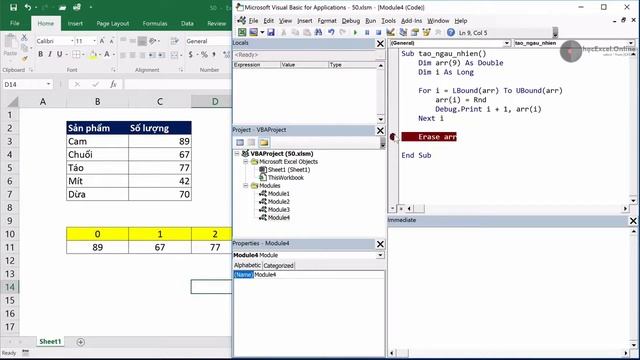Close the Locals window pane
The image size is (640, 360).
pyautogui.click(x=380, y=43)
